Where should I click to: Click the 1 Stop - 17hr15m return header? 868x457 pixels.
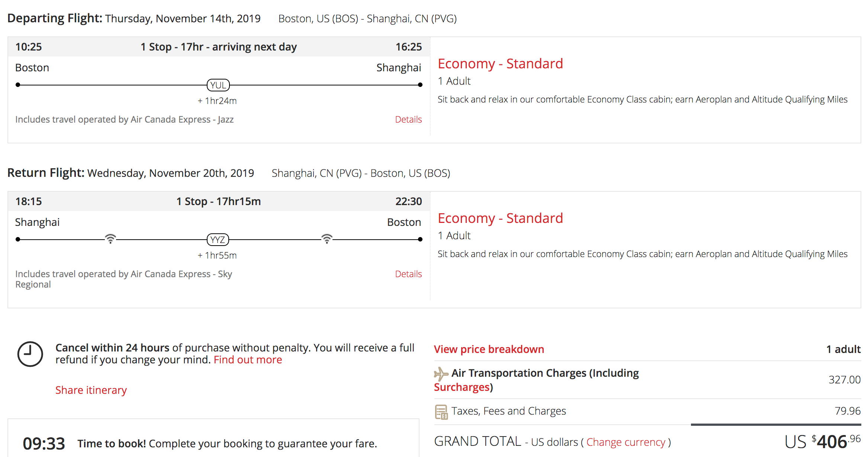pos(218,201)
